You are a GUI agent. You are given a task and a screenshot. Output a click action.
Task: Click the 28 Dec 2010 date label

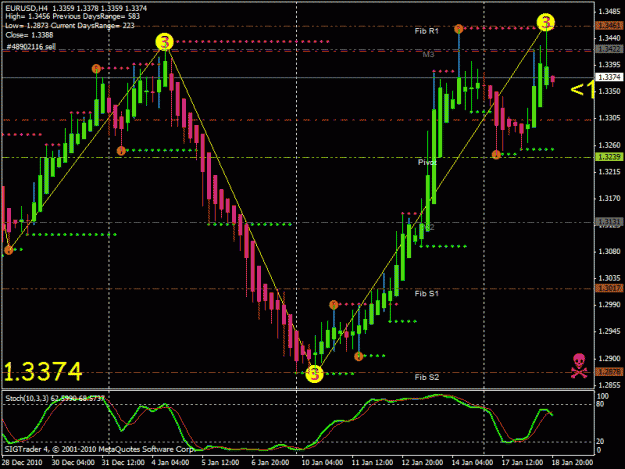pos(22,463)
